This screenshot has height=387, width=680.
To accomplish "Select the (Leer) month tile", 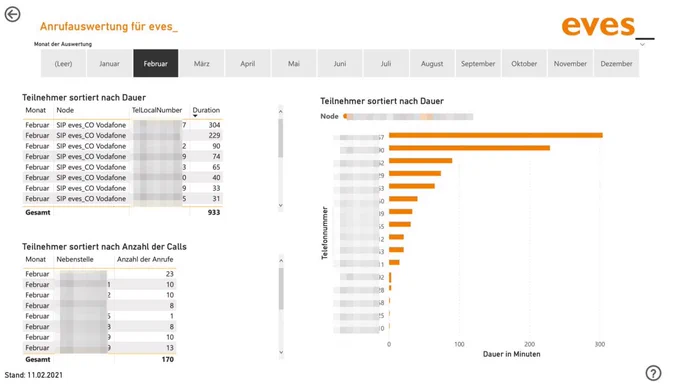I will (x=63, y=63).
